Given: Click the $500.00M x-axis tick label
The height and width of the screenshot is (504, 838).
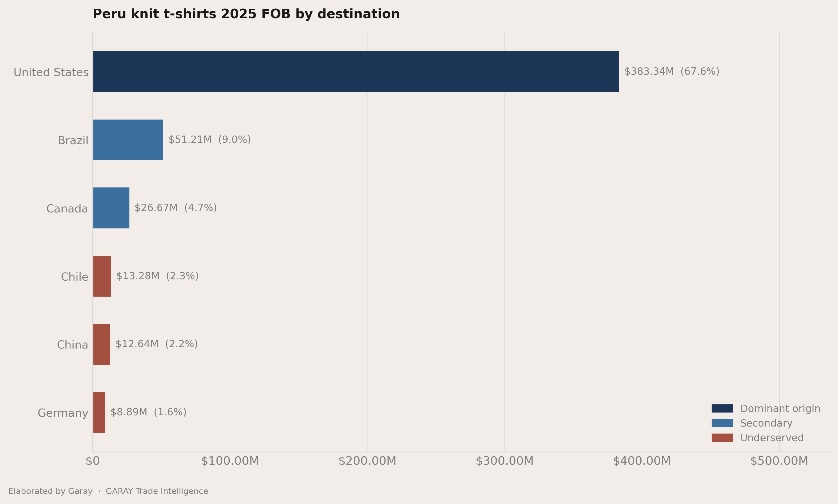Looking at the screenshot, I should tap(779, 461).
